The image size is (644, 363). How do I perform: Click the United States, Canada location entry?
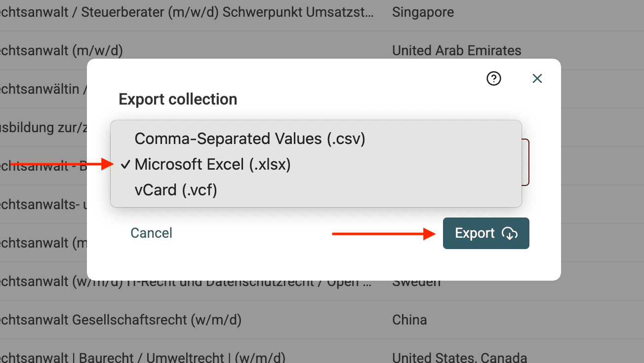click(x=459, y=357)
